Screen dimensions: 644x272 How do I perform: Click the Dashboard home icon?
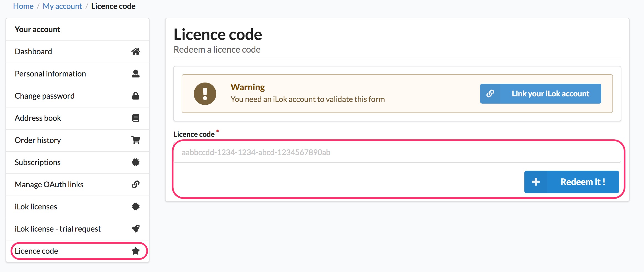pyautogui.click(x=135, y=52)
